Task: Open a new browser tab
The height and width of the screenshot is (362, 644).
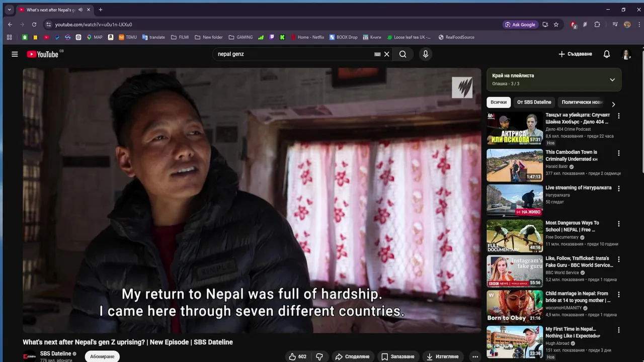Action: (x=101, y=10)
